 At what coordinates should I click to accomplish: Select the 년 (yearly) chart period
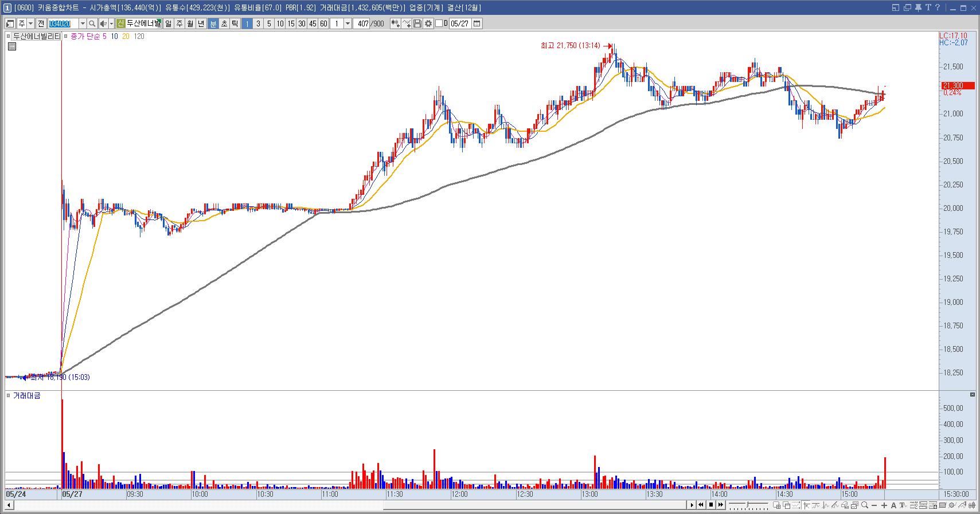(x=201, y=23)
